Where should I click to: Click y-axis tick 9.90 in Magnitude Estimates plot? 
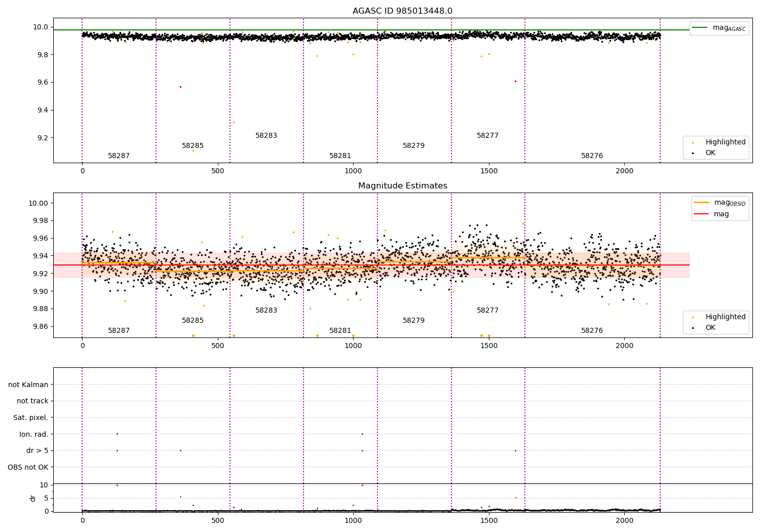click(x=40, y=291)
